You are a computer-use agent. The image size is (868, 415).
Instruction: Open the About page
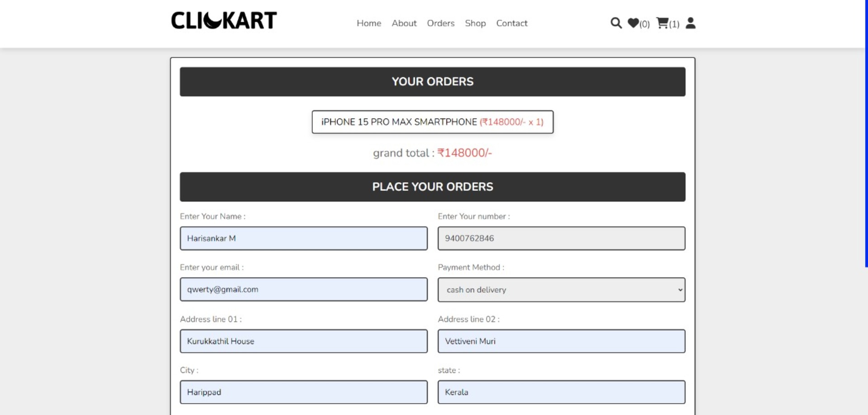click(404, 23)
